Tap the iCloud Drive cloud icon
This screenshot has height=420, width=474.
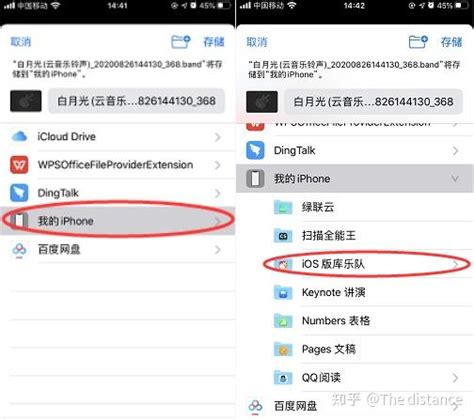pyautogui.click(x=20, y=136)
